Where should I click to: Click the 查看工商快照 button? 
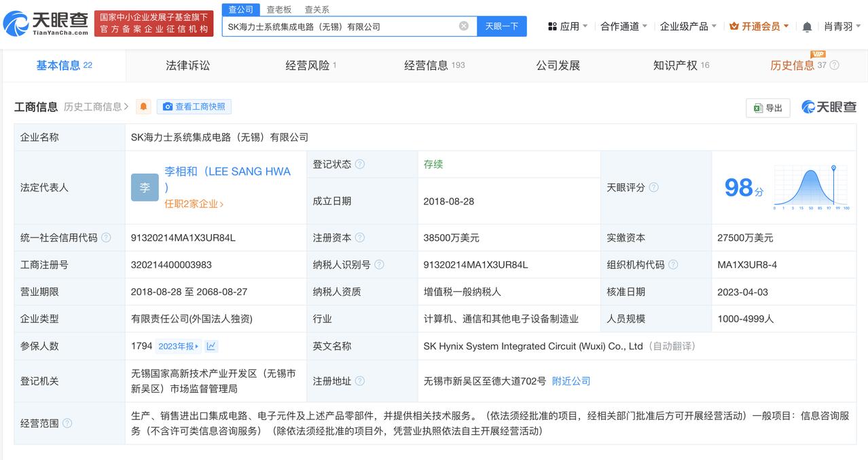194,107
